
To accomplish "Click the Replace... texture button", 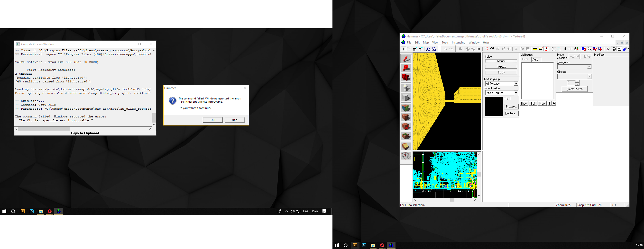I will pos(511,113).
